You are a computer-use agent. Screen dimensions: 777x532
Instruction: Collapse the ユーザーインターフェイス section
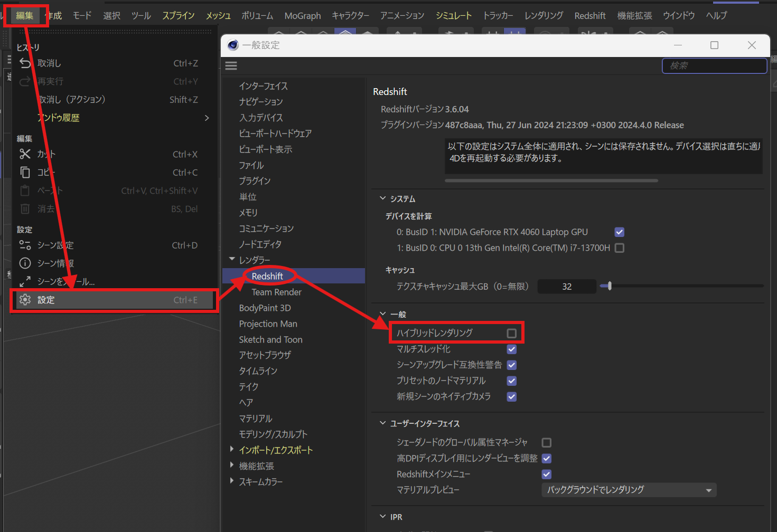click(x=383, y=423)
